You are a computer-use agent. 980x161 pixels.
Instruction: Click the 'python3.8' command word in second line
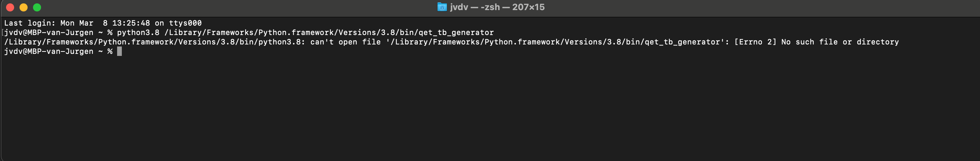138,32
